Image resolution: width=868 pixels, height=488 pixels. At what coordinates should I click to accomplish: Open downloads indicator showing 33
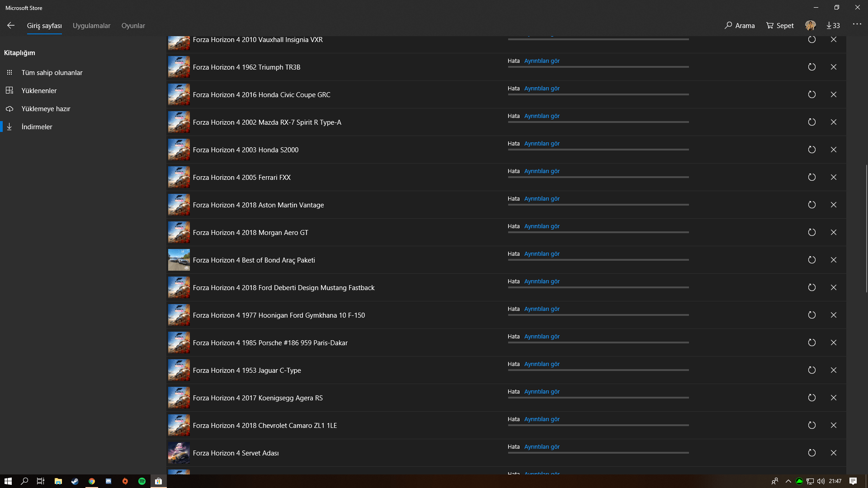click(833, 26)
